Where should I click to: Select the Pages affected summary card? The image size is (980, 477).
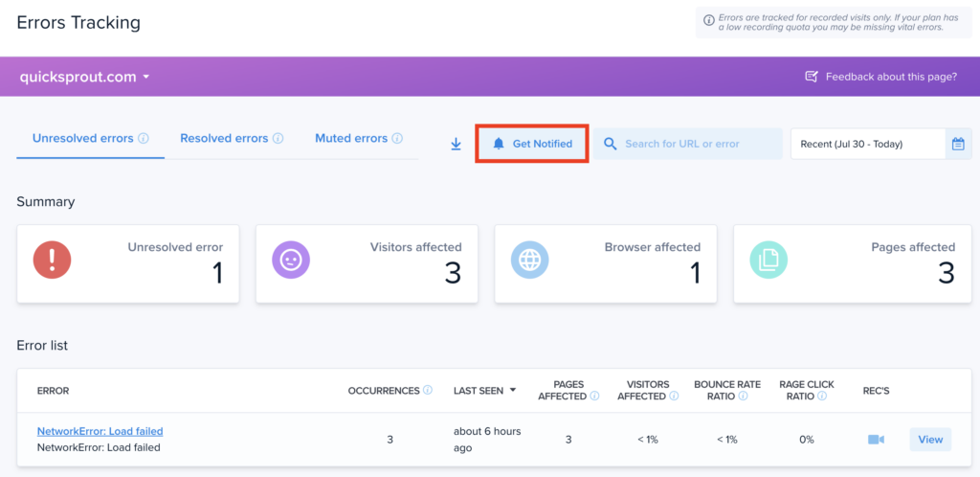click(x=853, y=264)
